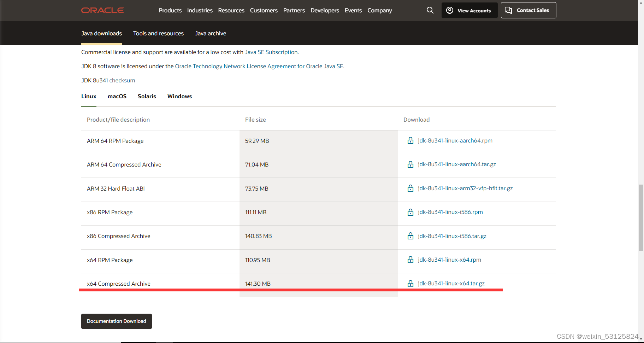Select the Java archive tab
Screen dimensions: 644x343
pos(211,33)
